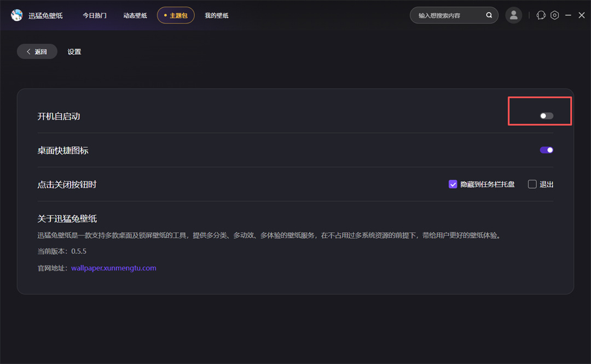The width and height of the screenshot is (591, 364).
Task: Uncheck the 隐藏到任务栏托盘 checkbox
Action: click(x=453, y=184)
